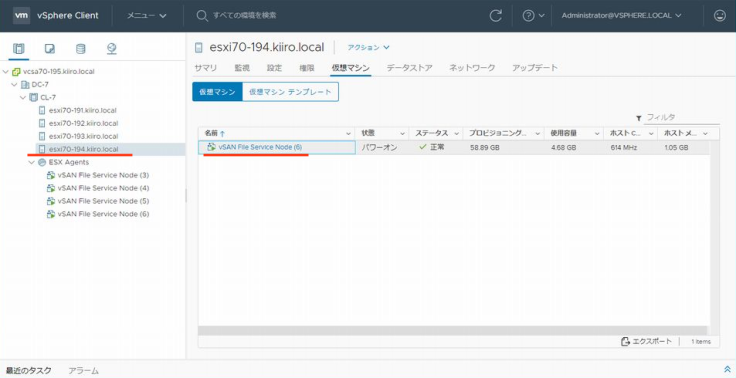Image resolution: width=736 pixels, height=378 pixels.
Task: Click VM icon of vSAN File Service Node (3)
Action: click(x=51, y=175)
